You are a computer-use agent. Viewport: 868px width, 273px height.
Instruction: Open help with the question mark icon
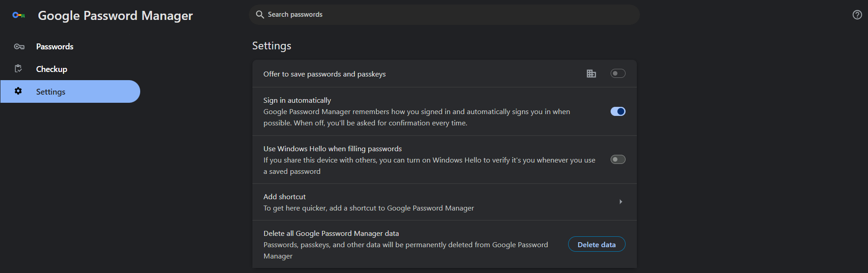pos(857,15)
